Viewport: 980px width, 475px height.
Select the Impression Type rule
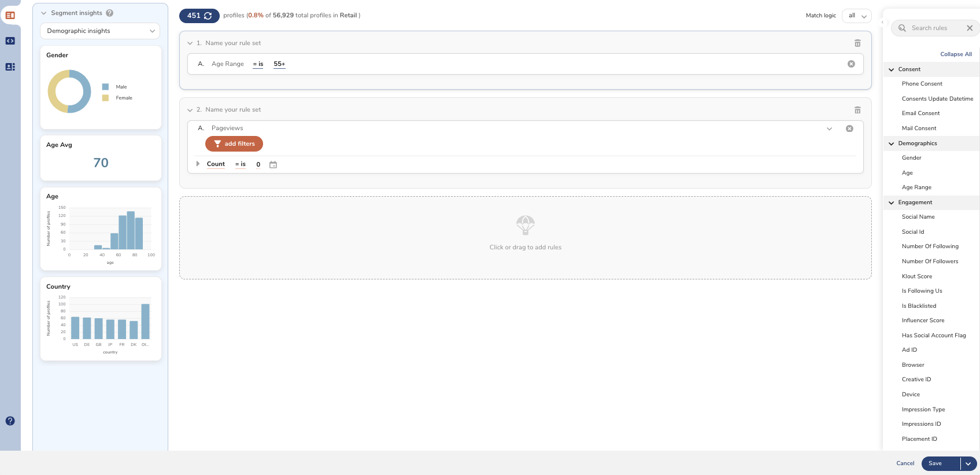click(x=923, y=410)
